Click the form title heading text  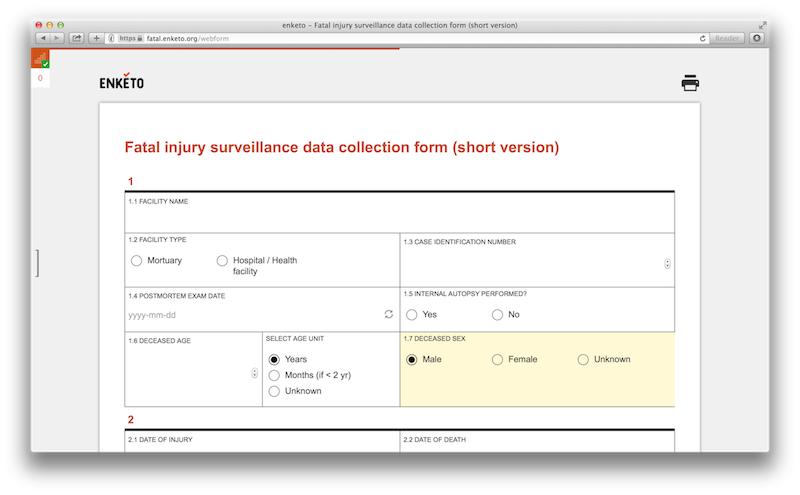[x=342, y=147]
